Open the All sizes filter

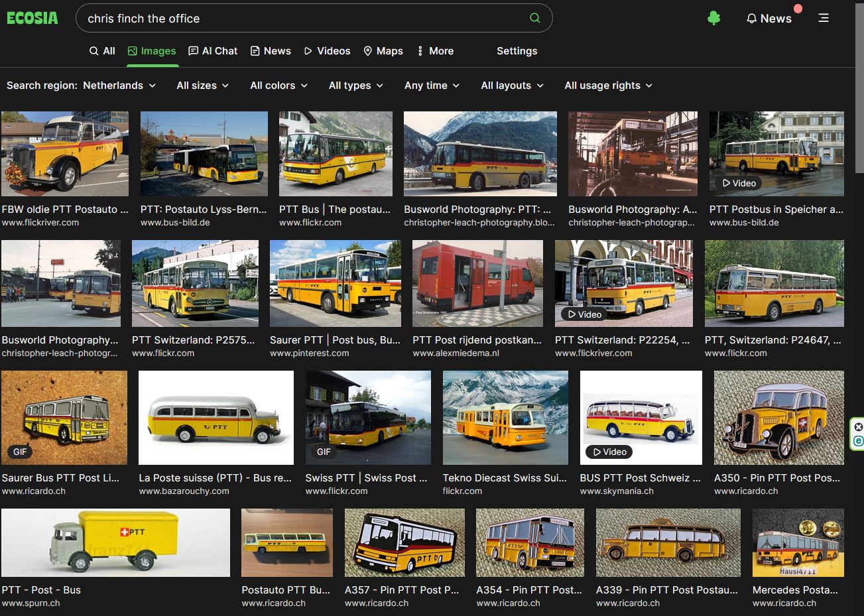tap(203, 86)
